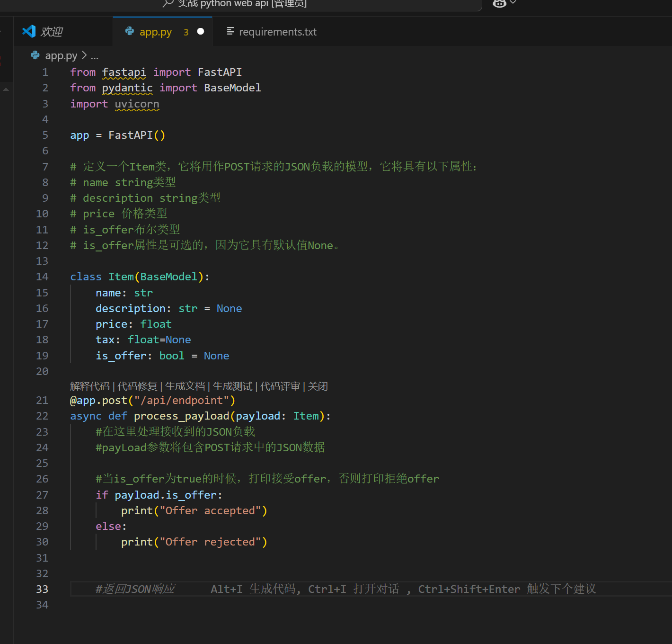Click the VS Code logo on Welcome tab
This screenshot has width=672, height=644.
[x=29, y=31]
